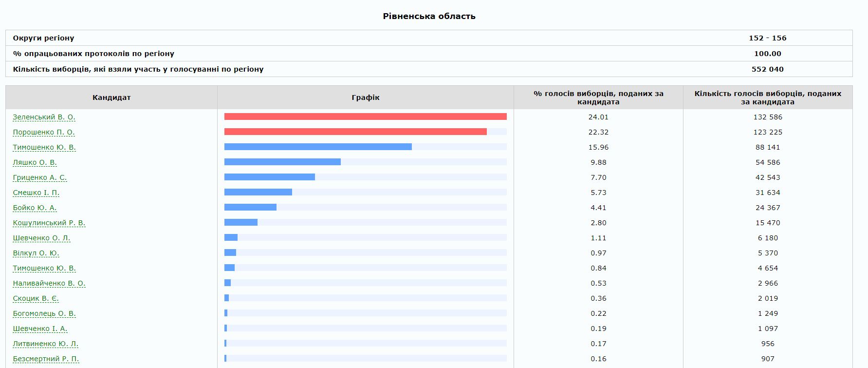Click the Скоцик В. Є. link

36,298
